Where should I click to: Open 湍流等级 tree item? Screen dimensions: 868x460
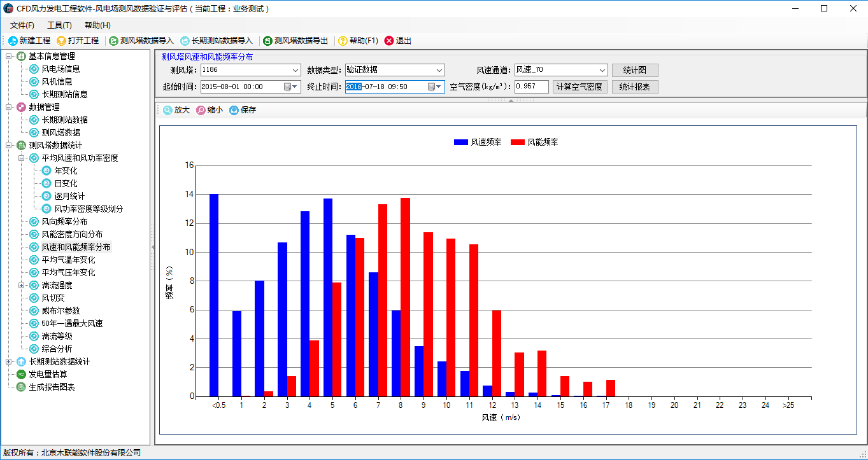click(57, 336)
